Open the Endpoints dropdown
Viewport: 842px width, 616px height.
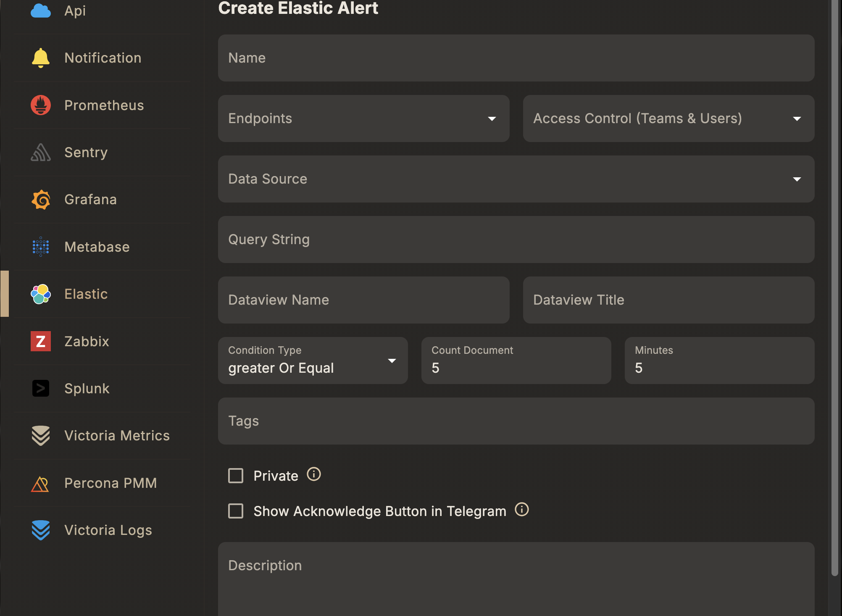[x=364, y=118]
